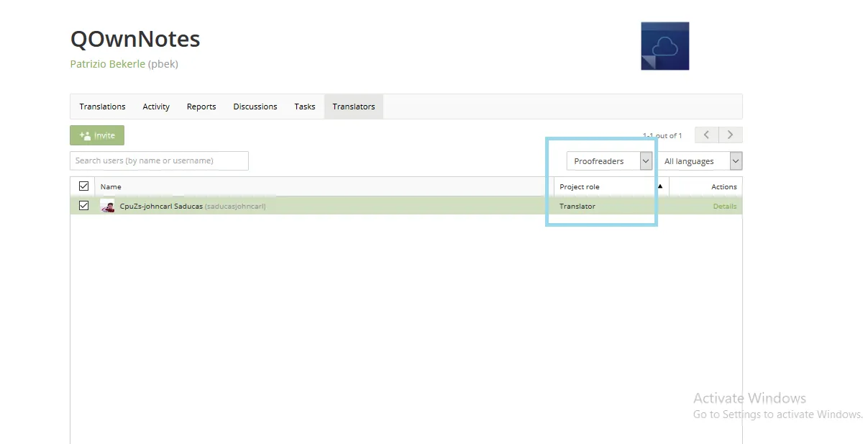868x444 pixels.
Task: Click the user avatar of CpuZs-johncarl Saducas
Action: [107, 207]
